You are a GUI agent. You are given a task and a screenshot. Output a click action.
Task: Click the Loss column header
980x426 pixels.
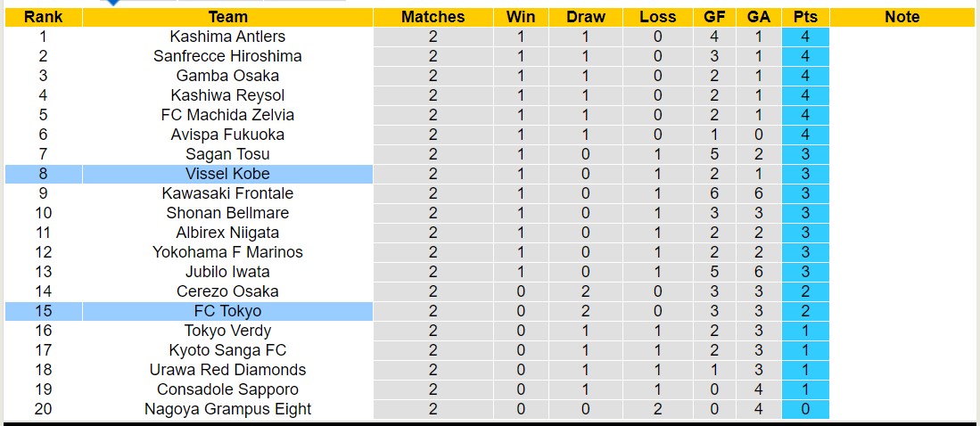pos(658,17)
